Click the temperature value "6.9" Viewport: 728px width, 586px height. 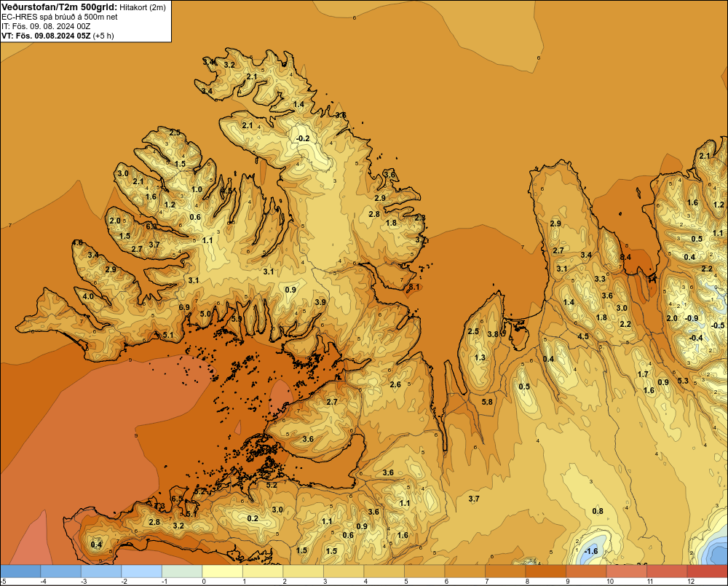click(184, 307)
